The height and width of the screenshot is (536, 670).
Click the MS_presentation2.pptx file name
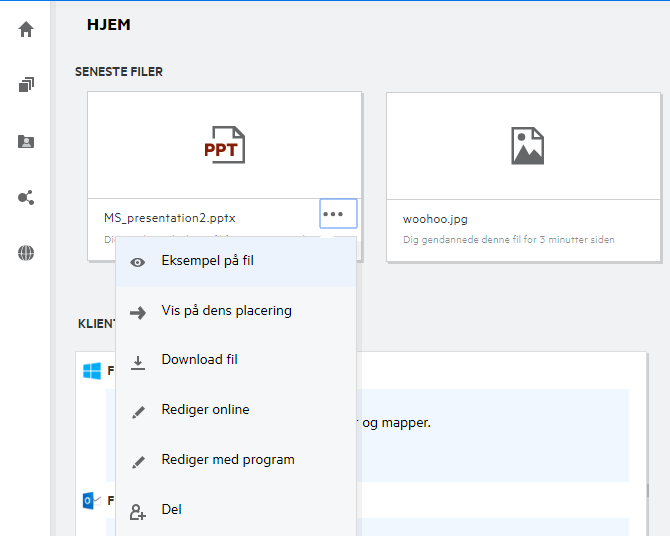(170, 218)
